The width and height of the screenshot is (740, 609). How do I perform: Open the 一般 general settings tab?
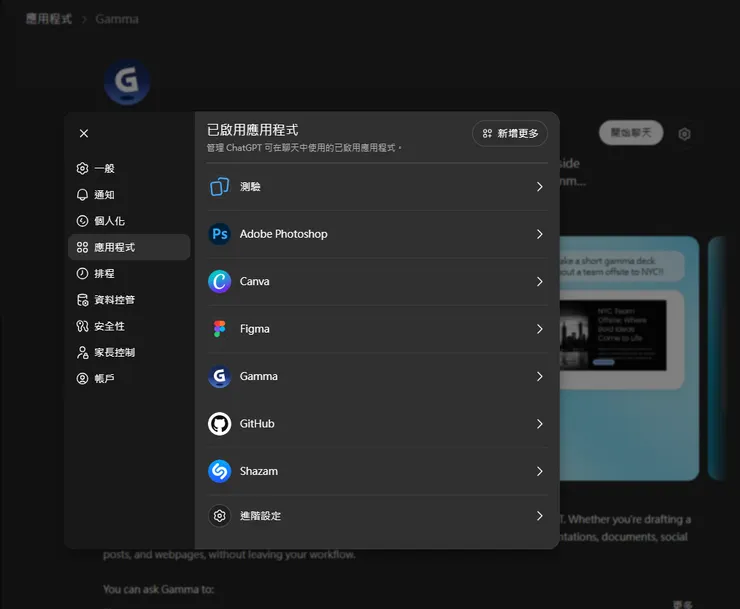point(129,169)
